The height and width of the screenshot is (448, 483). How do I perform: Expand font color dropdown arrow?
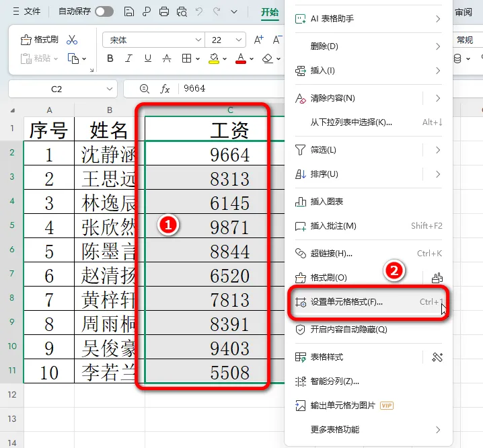coord(252,59)
